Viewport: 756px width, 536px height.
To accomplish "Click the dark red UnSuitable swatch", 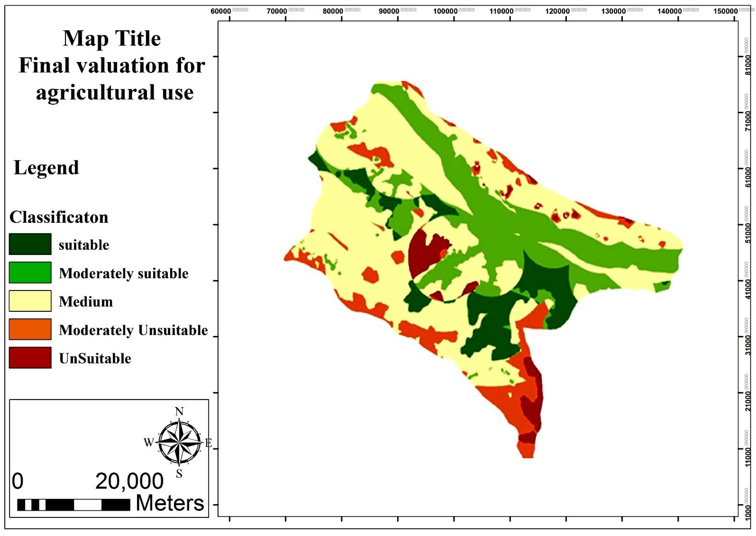I will (x=30, y=358).
